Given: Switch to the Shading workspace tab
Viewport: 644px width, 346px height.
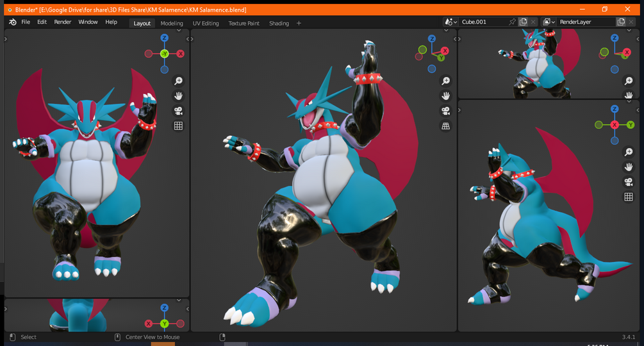Looking at the screenshot, I should click(279, 24).
